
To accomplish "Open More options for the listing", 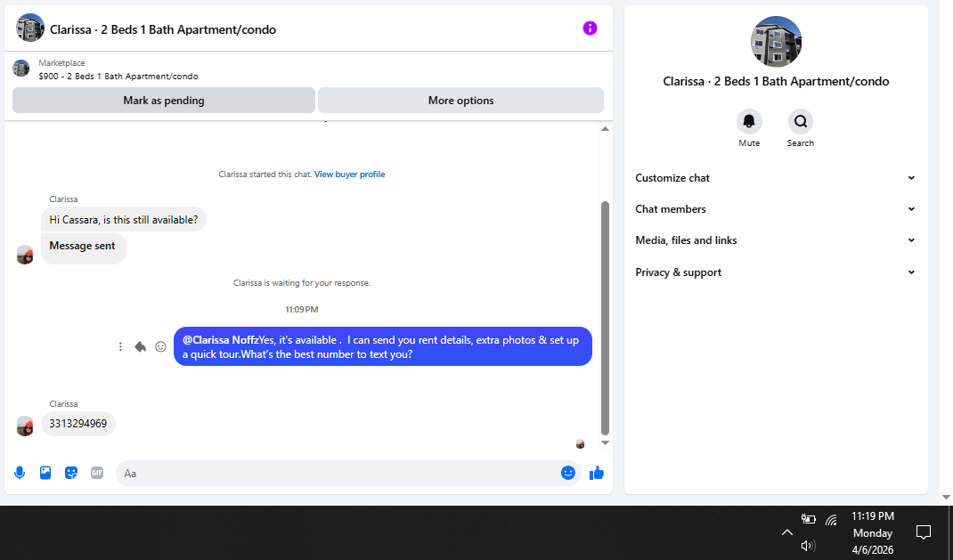I will click(x=460, y=101).
